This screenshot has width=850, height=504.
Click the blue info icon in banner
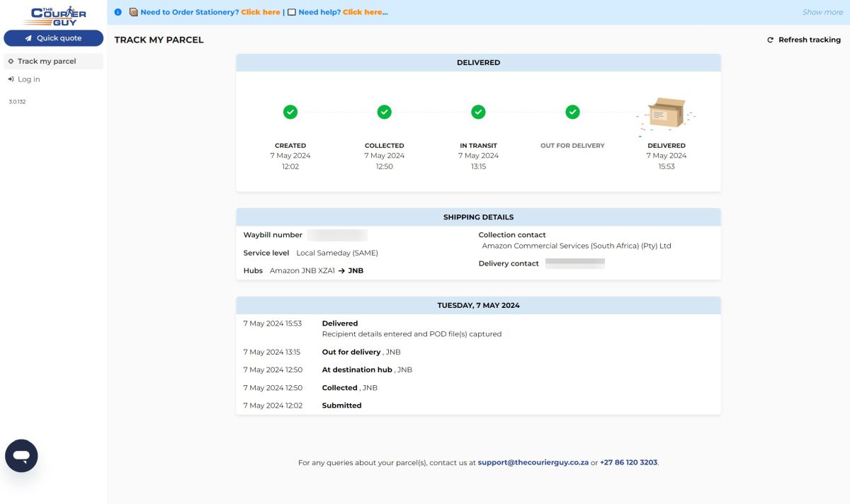[x=118, y=12]
